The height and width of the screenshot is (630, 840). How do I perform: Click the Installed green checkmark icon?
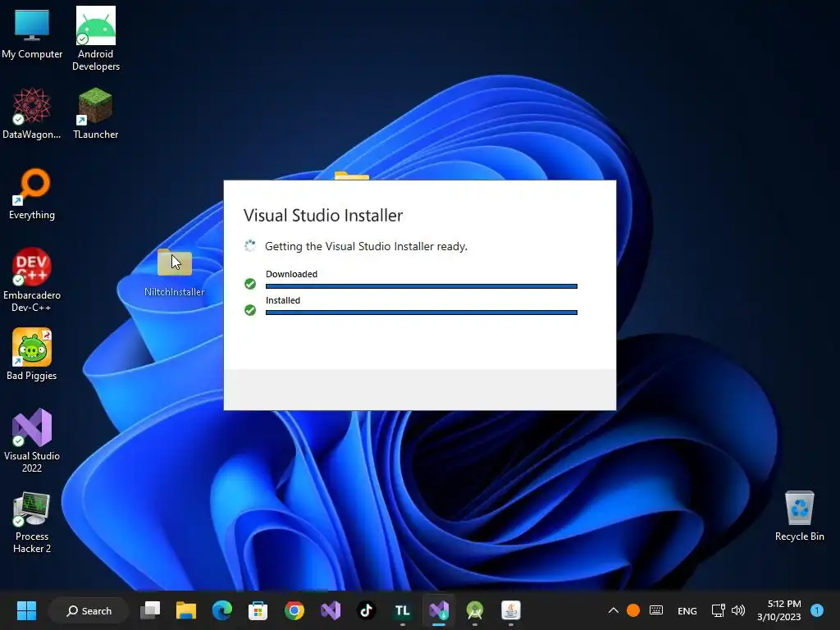click(250, 309)
